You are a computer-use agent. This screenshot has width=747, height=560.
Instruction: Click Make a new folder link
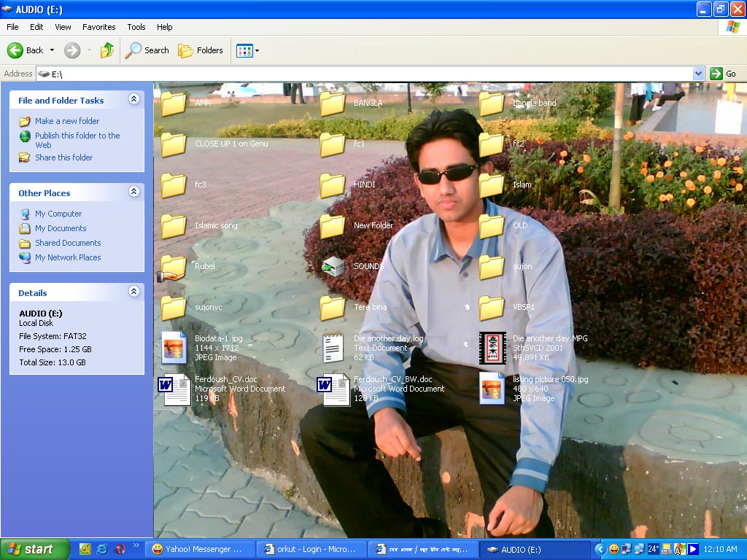click(x=67, y=121)
